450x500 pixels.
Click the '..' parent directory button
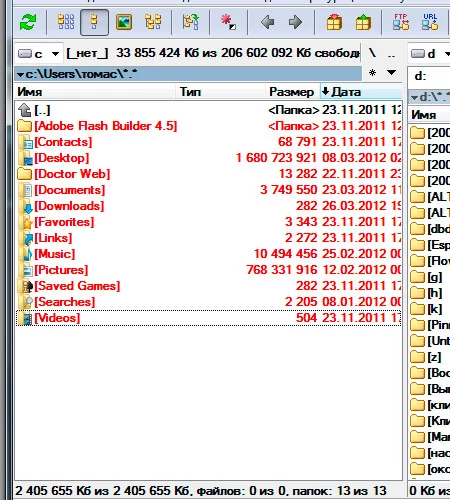pyautogui.click(x=391, y=53)
